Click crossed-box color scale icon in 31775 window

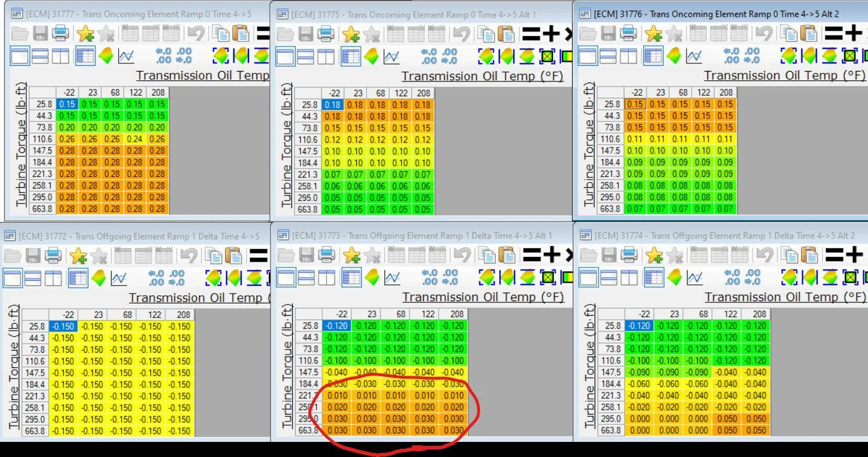pos(547,56)
